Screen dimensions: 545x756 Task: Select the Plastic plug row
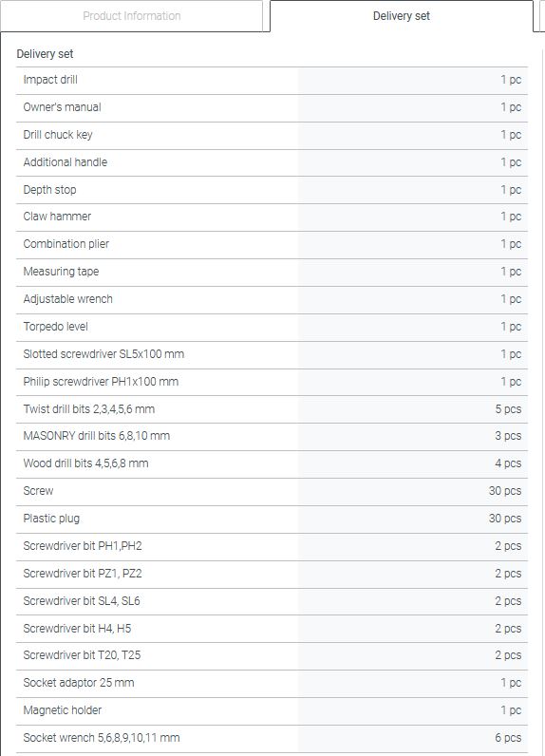272,520
